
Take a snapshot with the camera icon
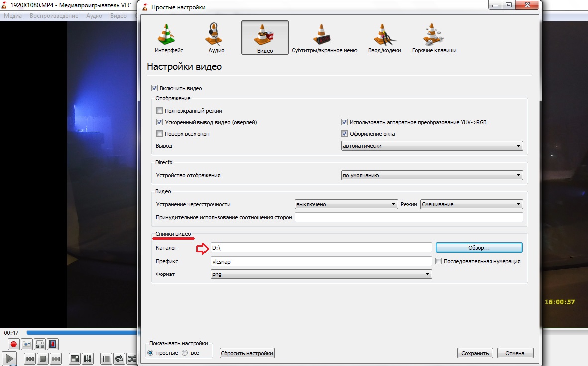click(27, 344)
